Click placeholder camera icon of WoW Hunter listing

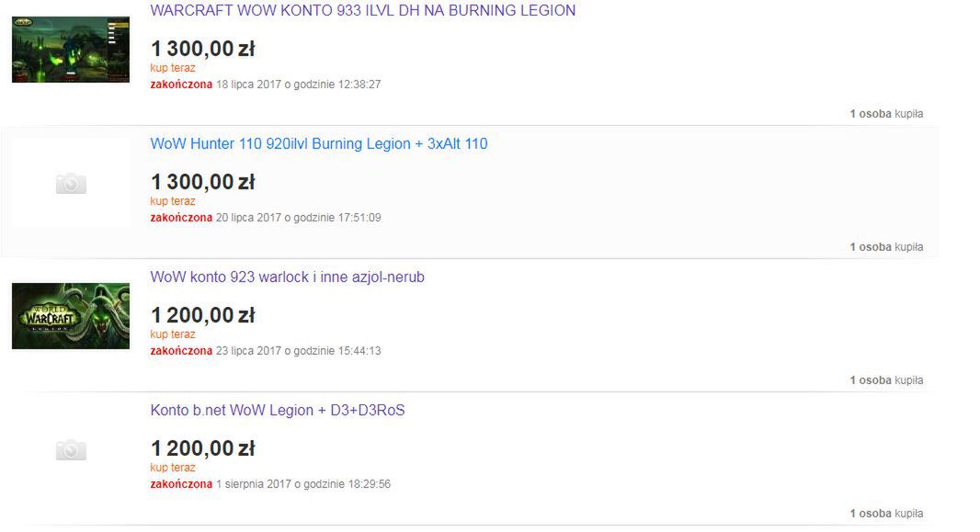[x=71, y=183]
